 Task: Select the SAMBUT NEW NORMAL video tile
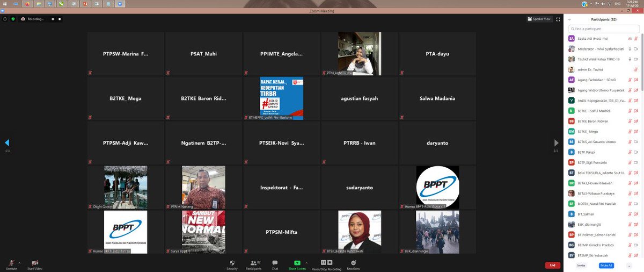click(x=203, y=232)
